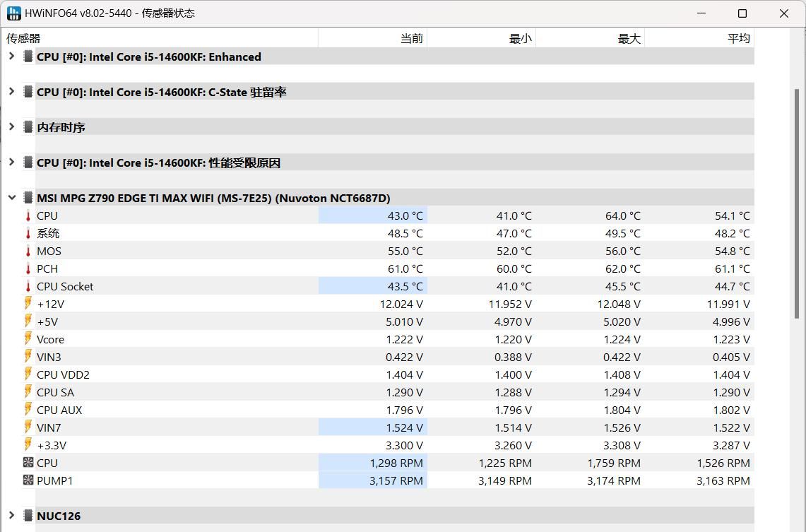Click the lightning voltage icon for +3.3V
806x532 pixels.
click(28, 444)
